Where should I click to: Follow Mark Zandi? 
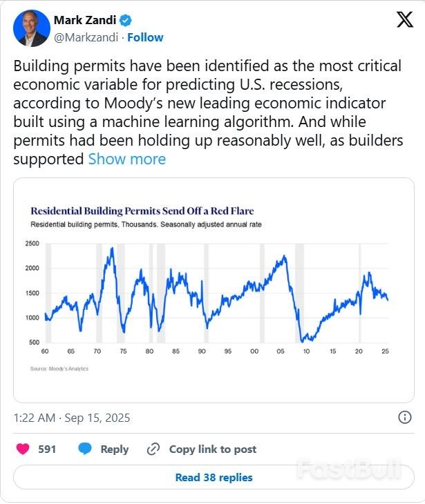[147, 37]
